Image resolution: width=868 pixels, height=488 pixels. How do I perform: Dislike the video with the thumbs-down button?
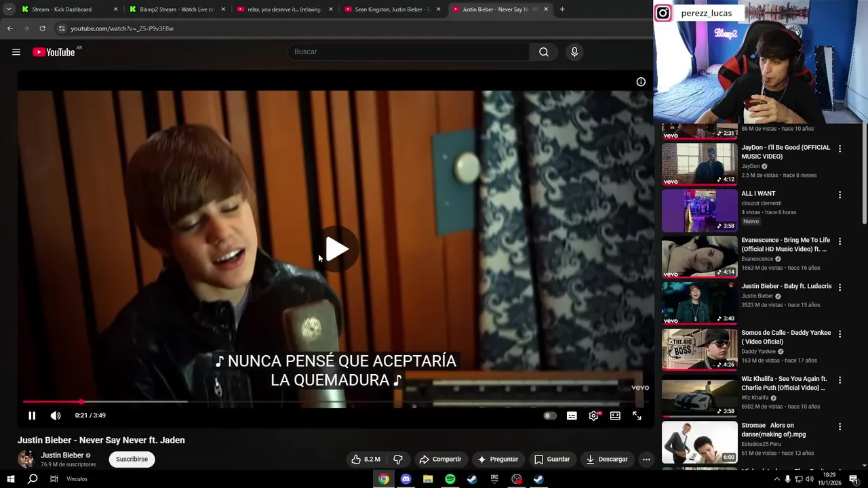[398, 459]
